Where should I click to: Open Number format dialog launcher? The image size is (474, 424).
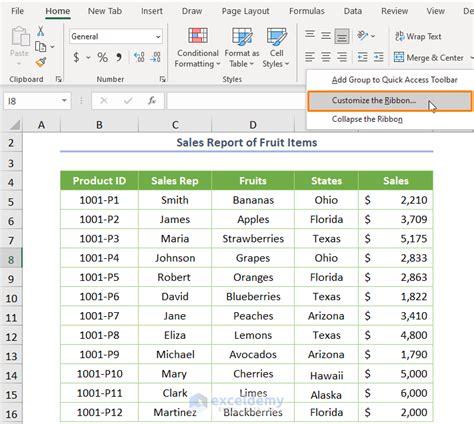tap(162, 79)
